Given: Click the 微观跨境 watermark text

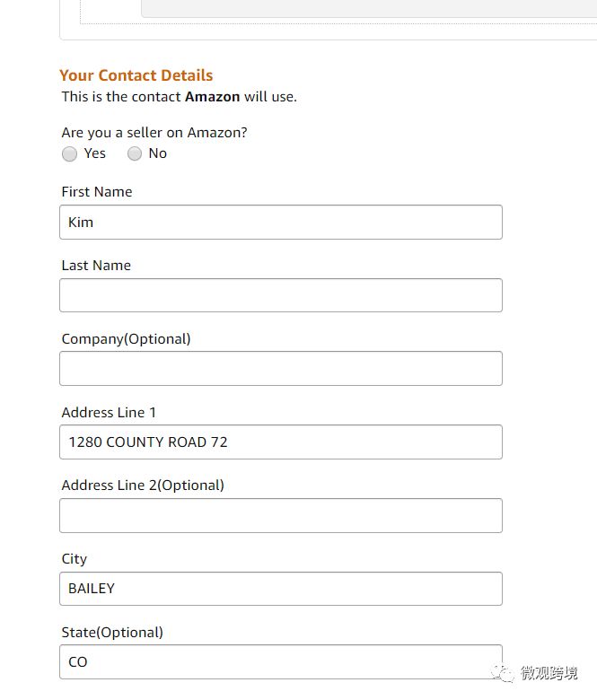Looking at the screenshot, I should coord(550,674).
